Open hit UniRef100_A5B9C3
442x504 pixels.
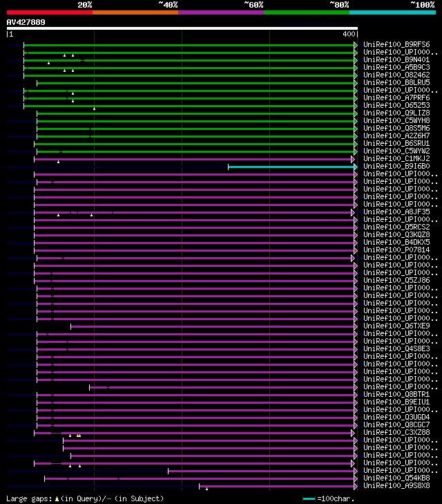pos(396,67)
